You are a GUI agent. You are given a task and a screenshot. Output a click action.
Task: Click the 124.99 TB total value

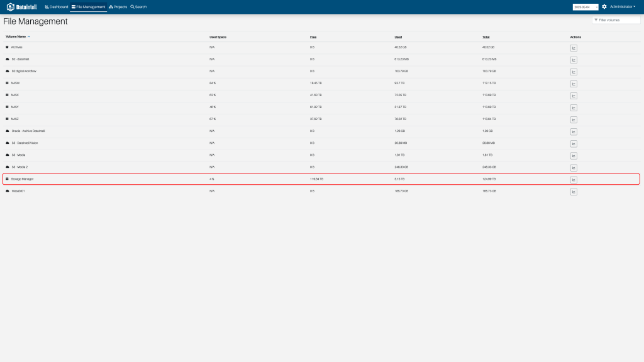point(489,179)
